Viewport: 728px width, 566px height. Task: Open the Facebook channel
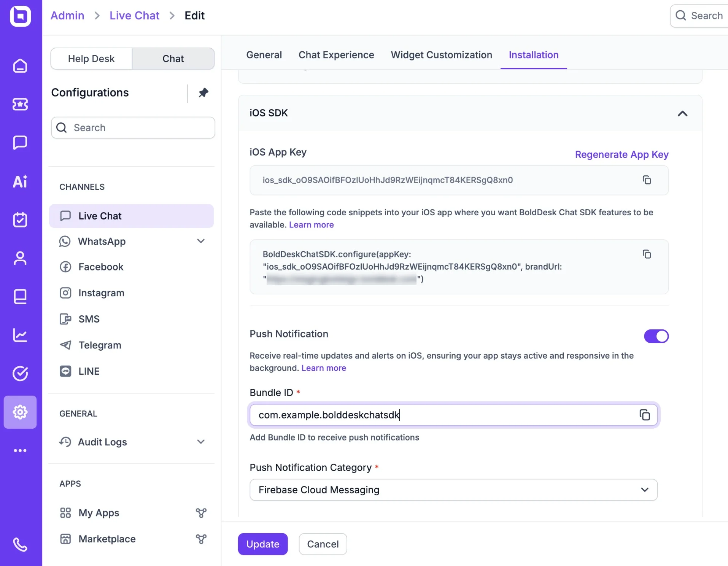pos(101,267)
